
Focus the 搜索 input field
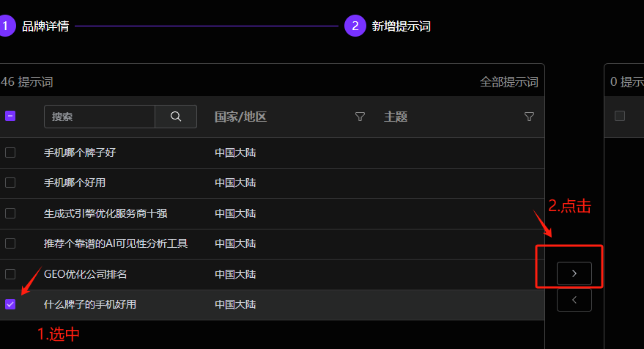[x=99, y=117]
